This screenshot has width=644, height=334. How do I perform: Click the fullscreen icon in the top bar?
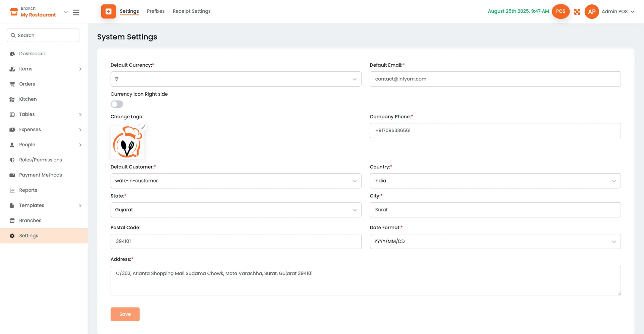tap(577, 11)
